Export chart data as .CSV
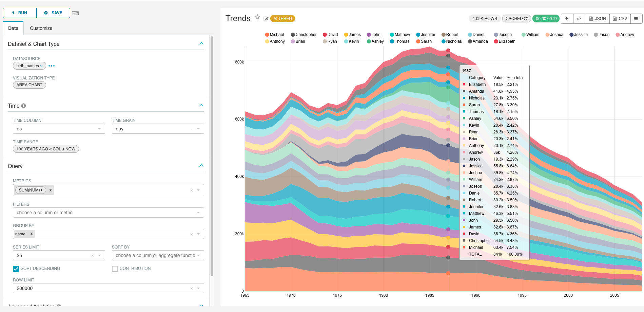Screen dimensions: 644x312 tap(620, 19)
